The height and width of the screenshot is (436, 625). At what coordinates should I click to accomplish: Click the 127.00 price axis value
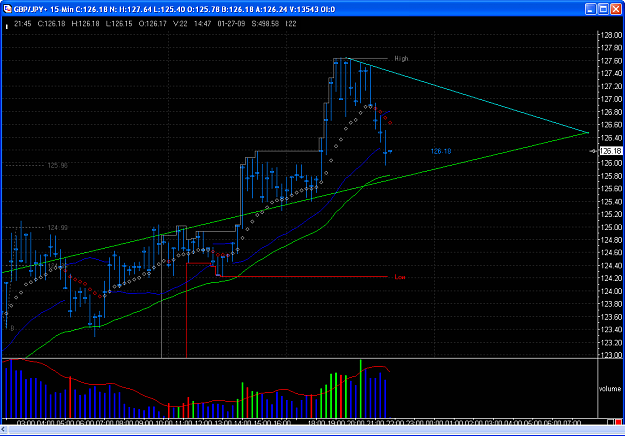(x=612, y=99)
